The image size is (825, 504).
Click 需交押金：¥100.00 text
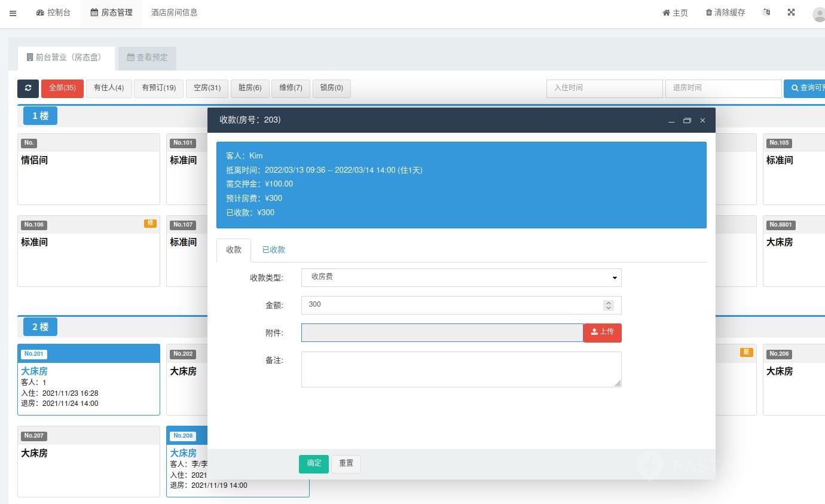[x=259, y=184]
